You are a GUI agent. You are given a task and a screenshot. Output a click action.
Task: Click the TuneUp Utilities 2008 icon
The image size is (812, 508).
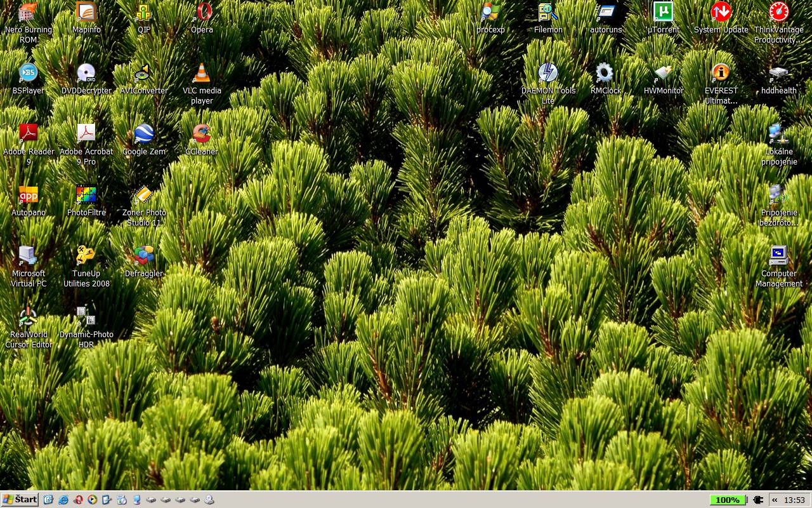pyautogui.click(x=86, y=256)
